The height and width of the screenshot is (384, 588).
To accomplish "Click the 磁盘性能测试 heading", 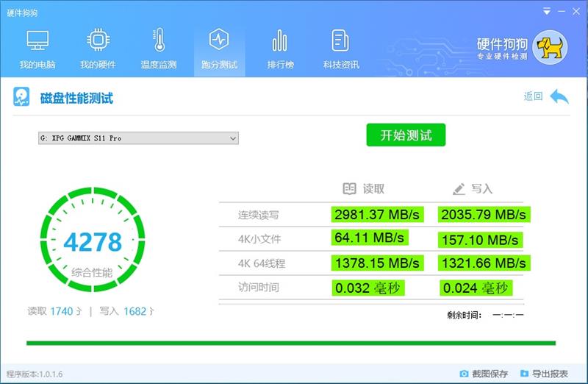I will [76, 98].
